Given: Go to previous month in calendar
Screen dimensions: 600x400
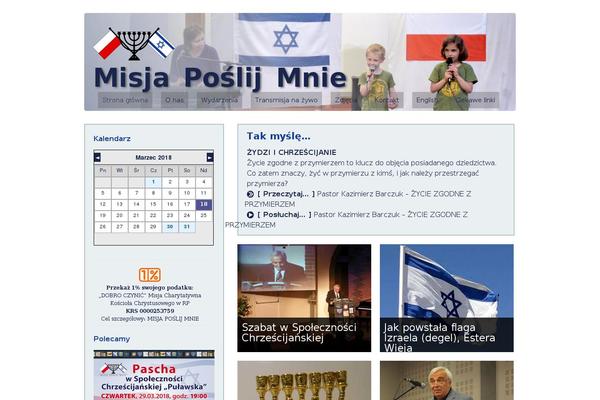Looking at the screenshot, I should point(97,157).
